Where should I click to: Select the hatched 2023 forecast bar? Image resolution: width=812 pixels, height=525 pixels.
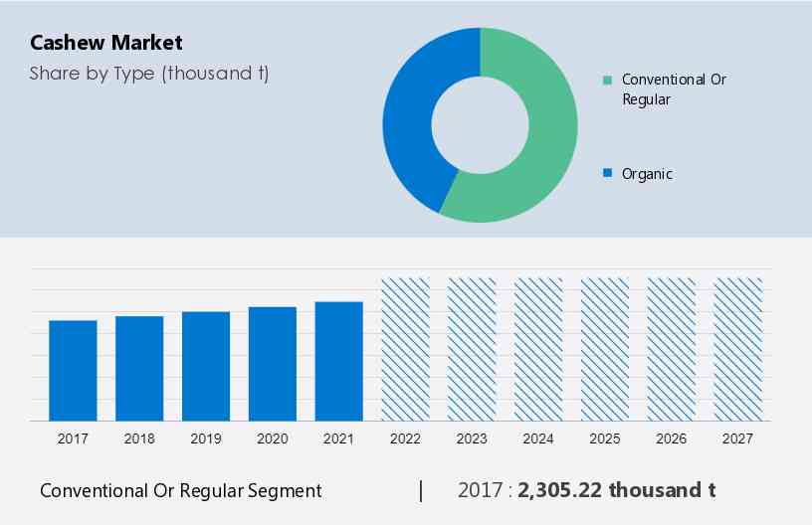[472, 349]
